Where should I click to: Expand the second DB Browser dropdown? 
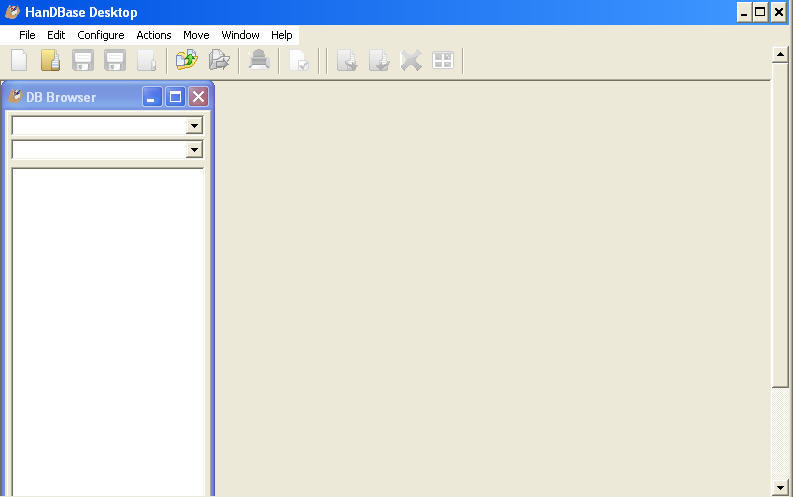pyautogui.click(x=194, y=149)
